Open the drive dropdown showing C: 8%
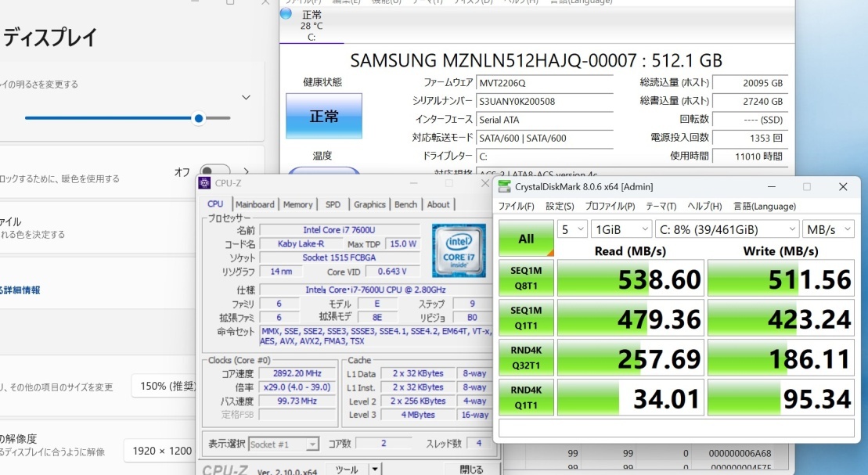Viewport: 868px width, 475px height. point(727,229)
